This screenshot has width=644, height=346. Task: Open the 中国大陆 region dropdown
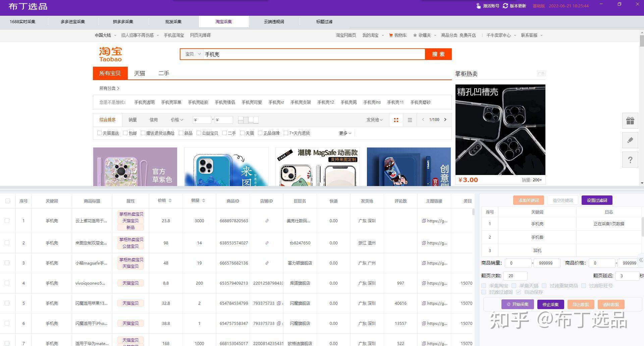105,35
